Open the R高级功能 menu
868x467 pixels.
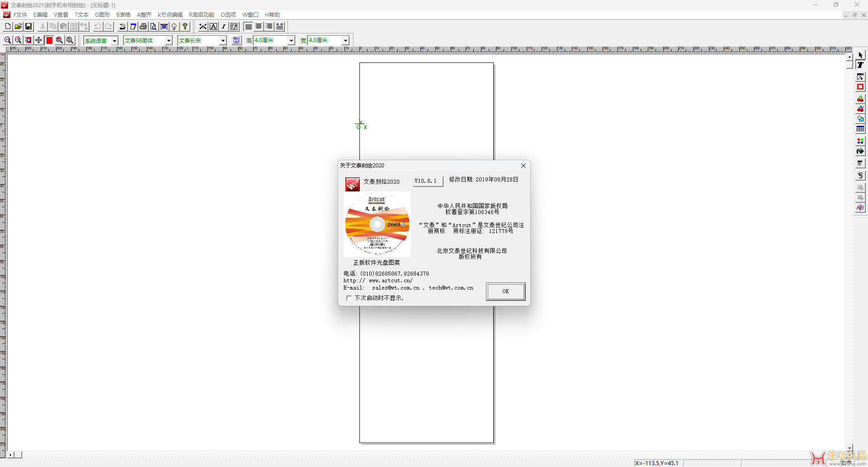pos(202,15)
